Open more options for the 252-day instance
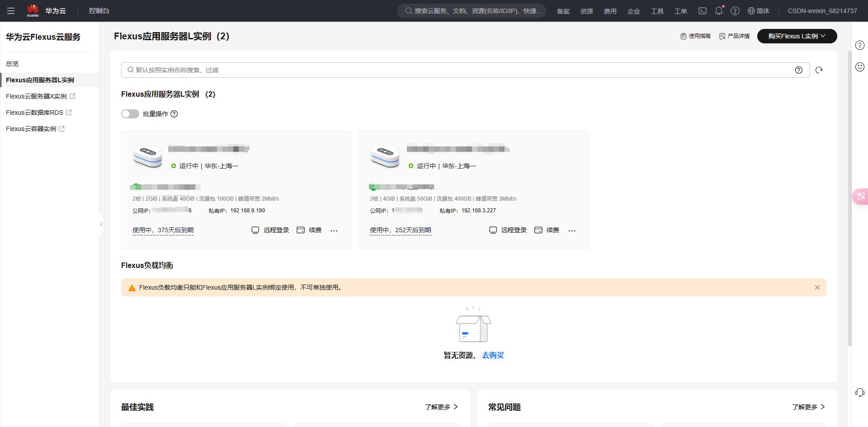This screenshot has width=868, height=427. (572, 230)
